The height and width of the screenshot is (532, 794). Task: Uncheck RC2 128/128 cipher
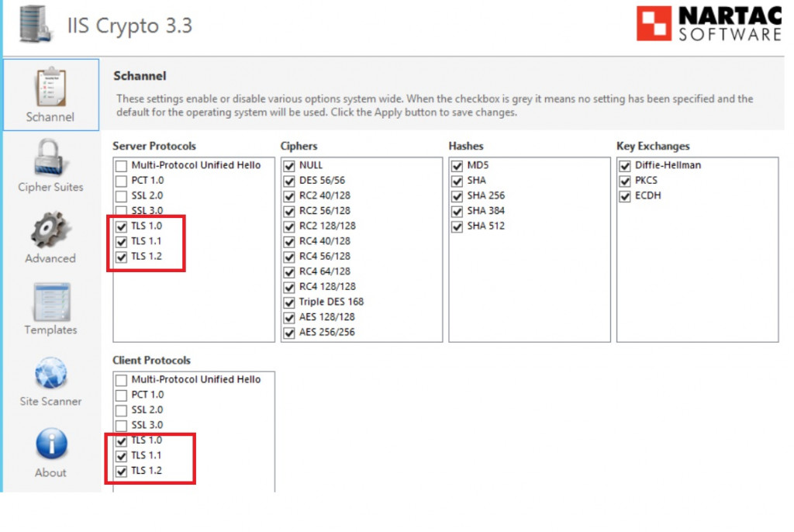289,226
